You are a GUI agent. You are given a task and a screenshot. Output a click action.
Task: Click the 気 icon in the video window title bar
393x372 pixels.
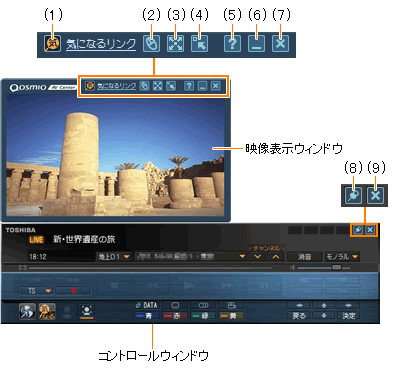[x=89, y=86]
